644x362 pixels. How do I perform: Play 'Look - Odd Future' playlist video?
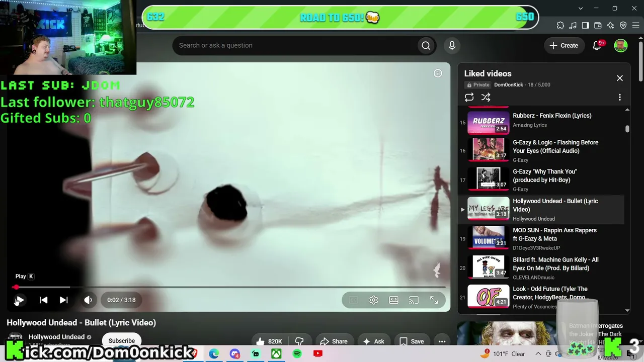pos(550,293)
